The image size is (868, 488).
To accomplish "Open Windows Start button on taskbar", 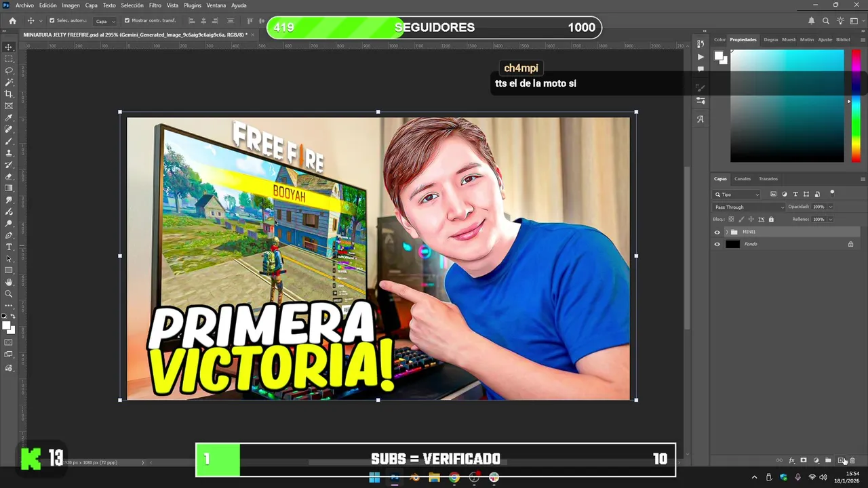I will tap(374, 478).
